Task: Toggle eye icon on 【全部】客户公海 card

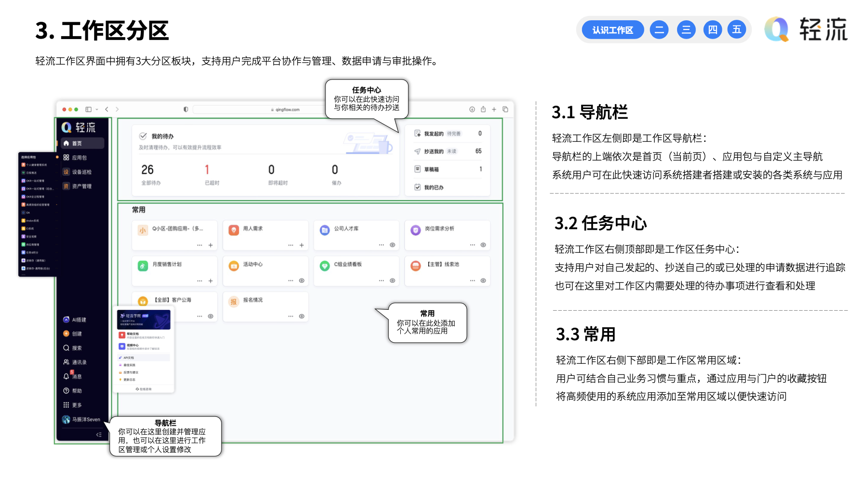Action: coord(211,317)
